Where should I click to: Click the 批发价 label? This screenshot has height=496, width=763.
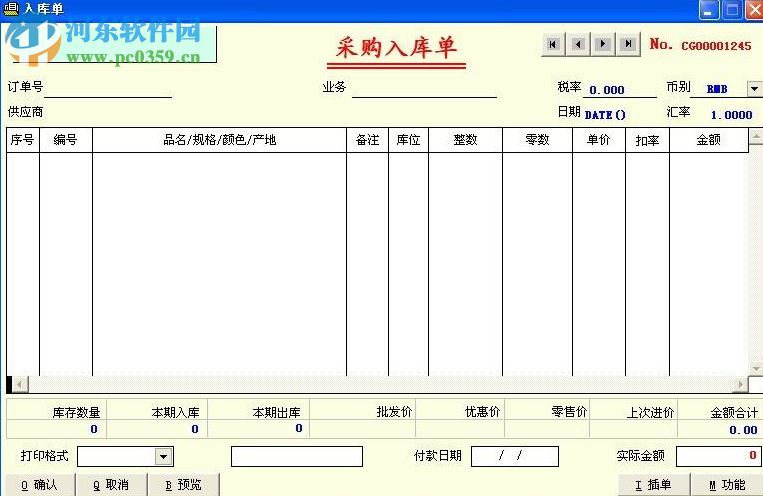click(394, 412)
